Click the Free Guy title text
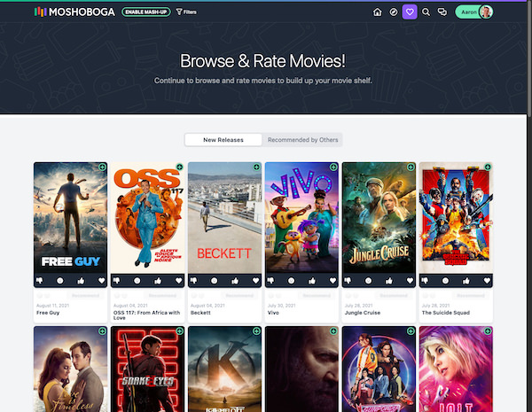Viewport: 532px width, 412px height. [x=48, y=313]
